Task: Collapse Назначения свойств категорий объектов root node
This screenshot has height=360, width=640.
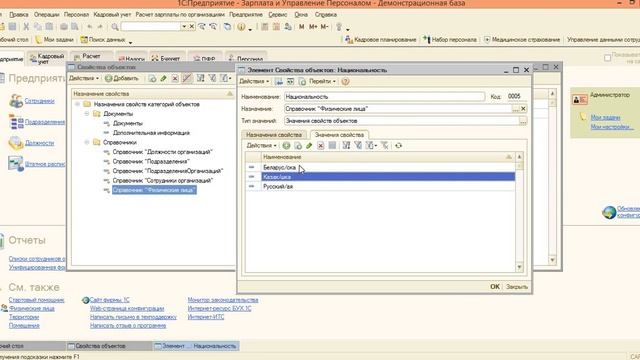Action: 77,104
